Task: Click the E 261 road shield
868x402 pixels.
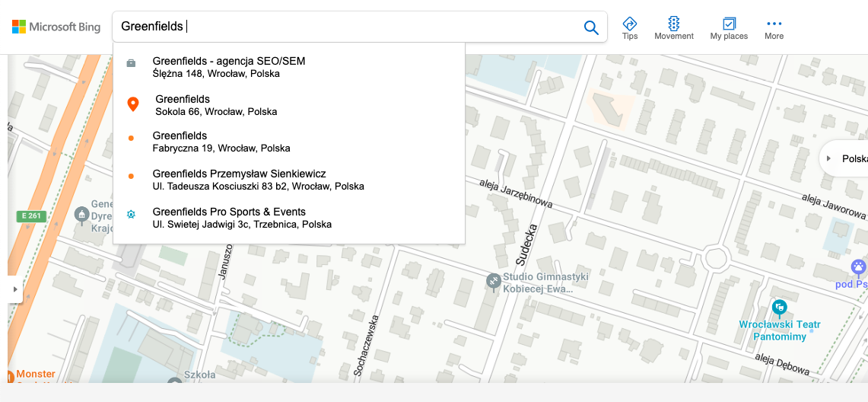Action: point(31,216)
